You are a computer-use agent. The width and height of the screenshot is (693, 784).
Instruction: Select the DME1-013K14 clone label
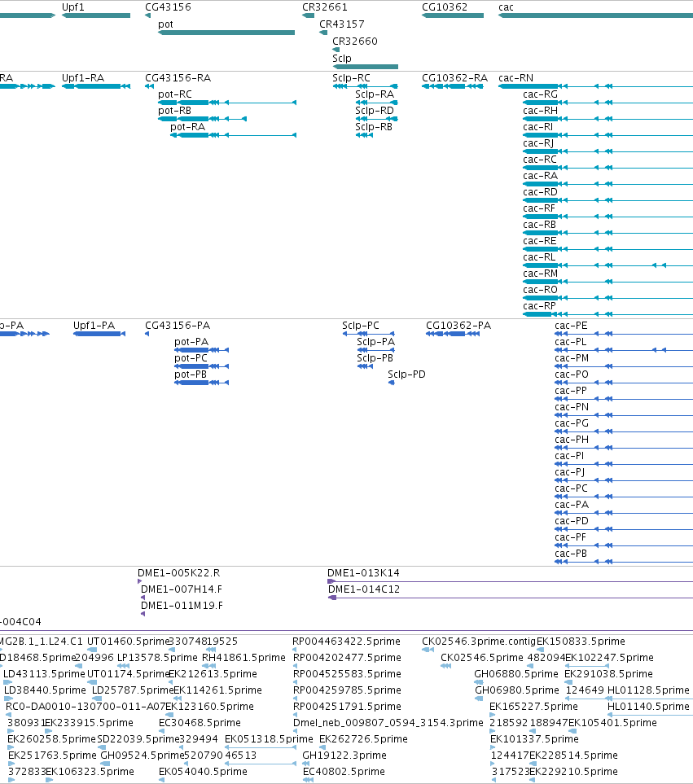363,573
